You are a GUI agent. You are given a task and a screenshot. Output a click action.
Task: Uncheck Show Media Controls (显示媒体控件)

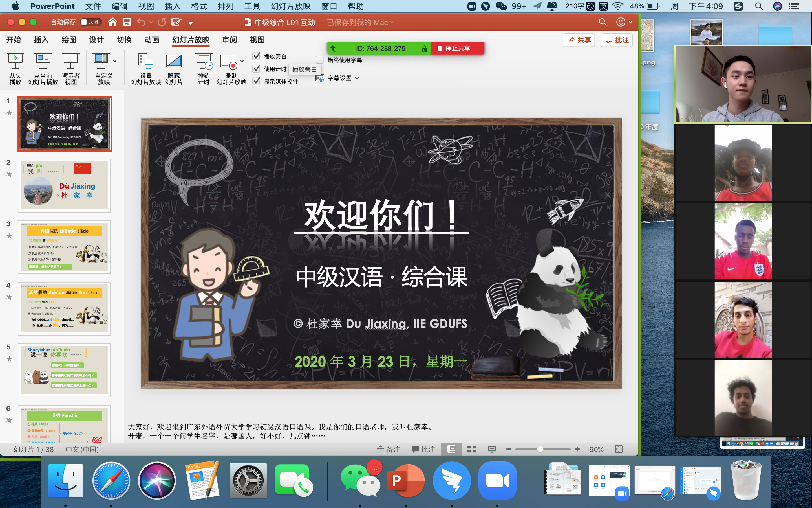pyautogui.click(x=256, y=81)
